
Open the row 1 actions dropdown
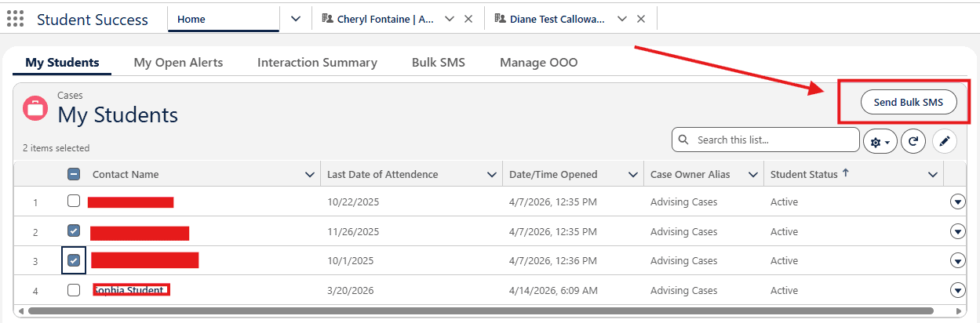957,201
